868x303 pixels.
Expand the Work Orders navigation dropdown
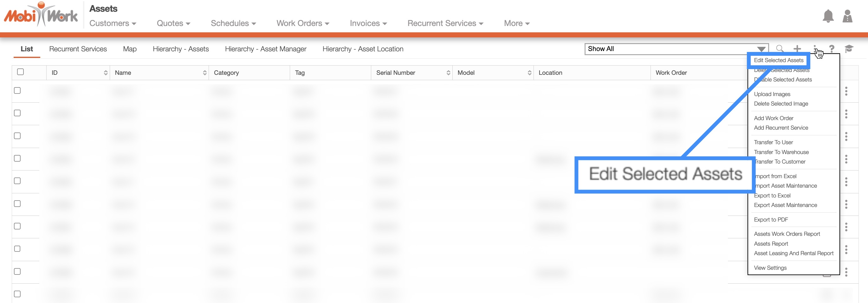coord(302,23)
